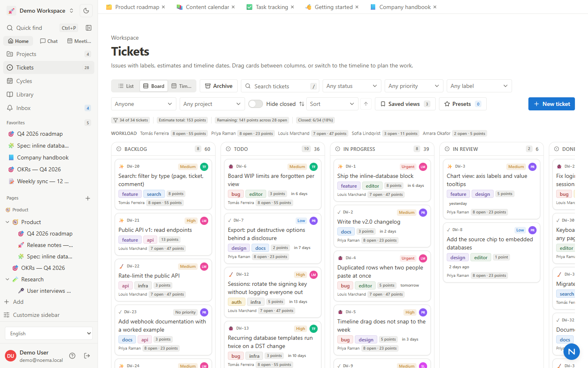Screen dimensions: 588x368
Task: Open the Any project dropdown
Action: point(212,104)
